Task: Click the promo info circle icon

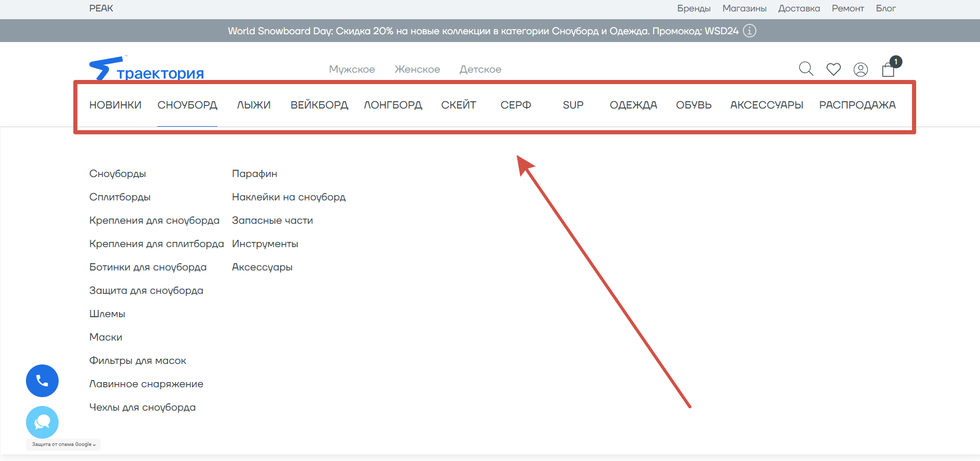Action: coord(750,31)
